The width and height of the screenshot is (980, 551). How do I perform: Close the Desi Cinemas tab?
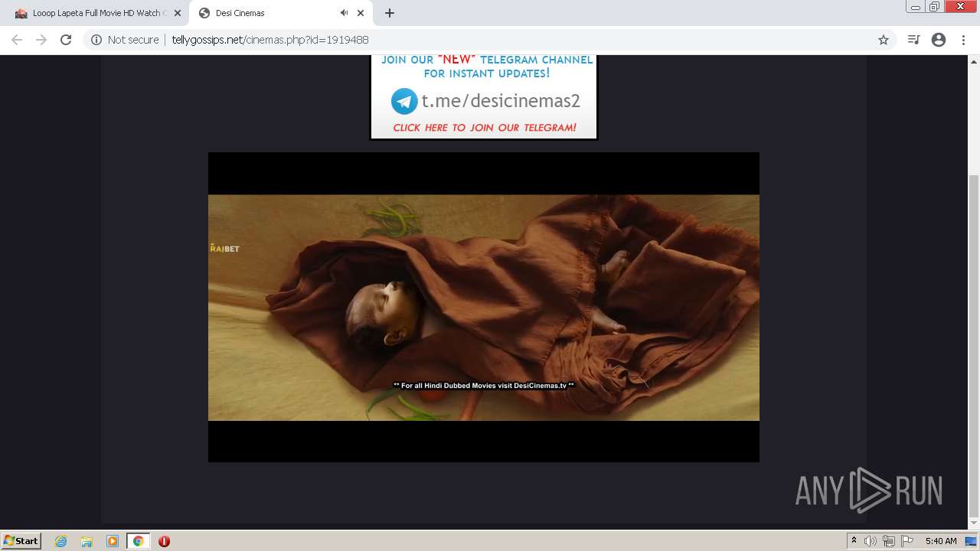click(x=361, y=13)
